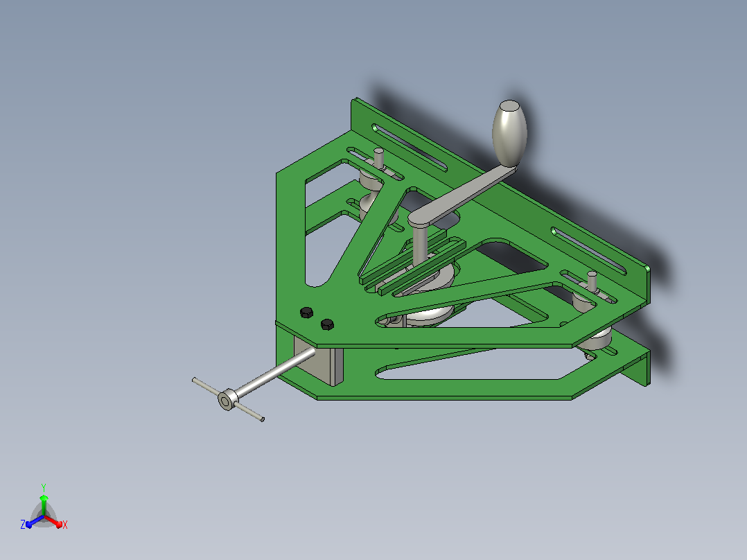Select the right black hex bolt
This screenshot has width=747, height=560.
point(327,324)
